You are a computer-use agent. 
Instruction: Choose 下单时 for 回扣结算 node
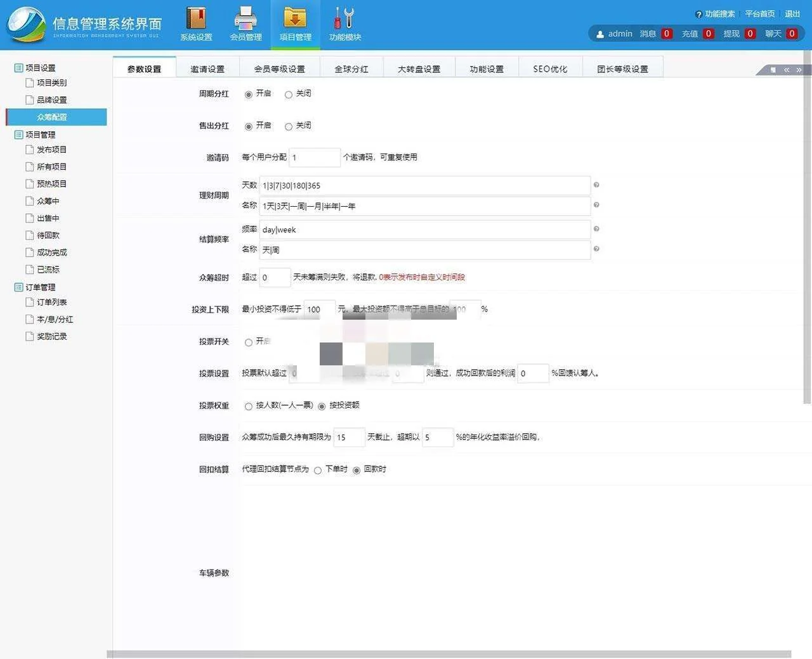coord(318,471)
